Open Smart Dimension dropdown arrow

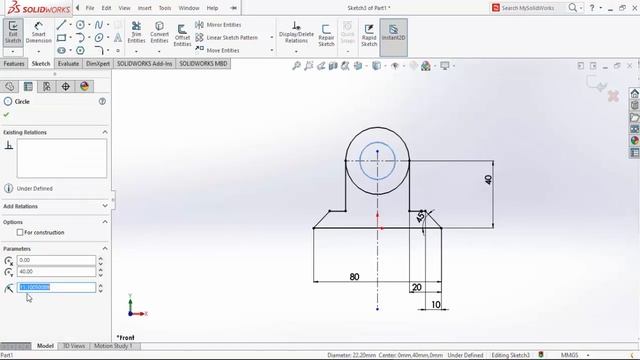38,52
